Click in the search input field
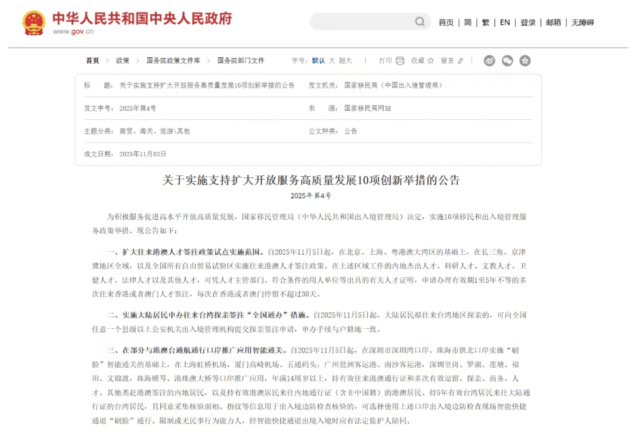The image size is (640, 443). tap(360, 22)
